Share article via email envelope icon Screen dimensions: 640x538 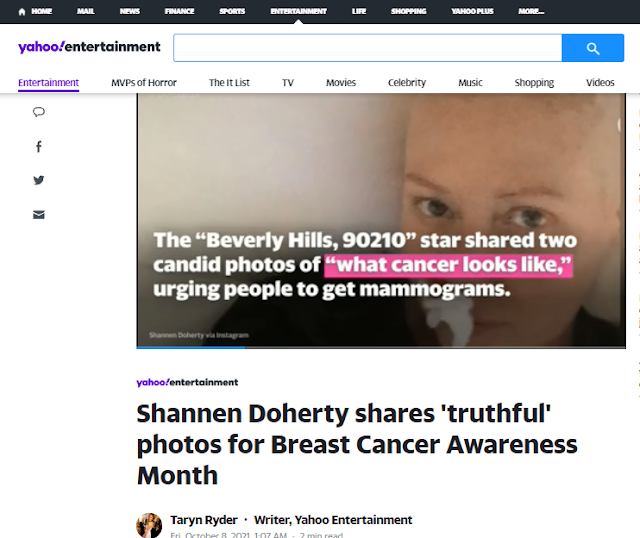[39, 215]
